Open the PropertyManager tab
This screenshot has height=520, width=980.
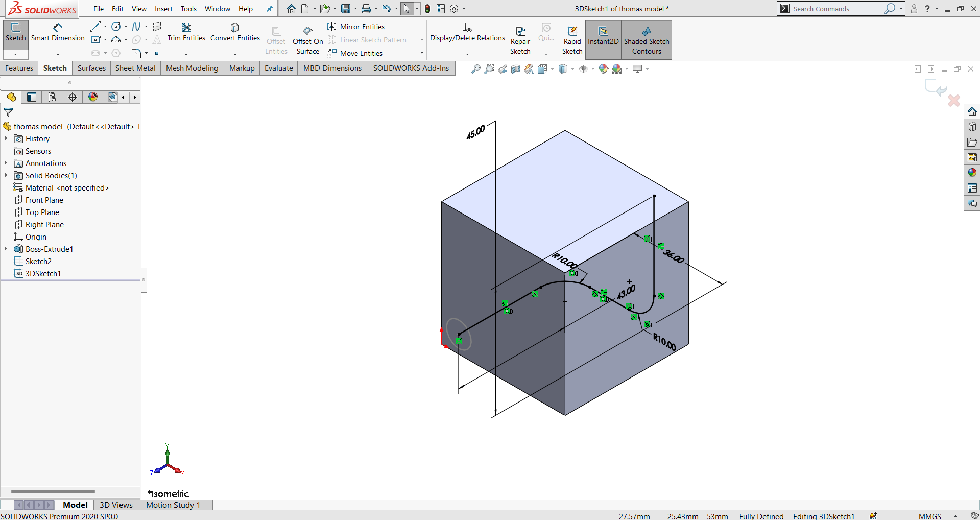click(x=32, y=97)
